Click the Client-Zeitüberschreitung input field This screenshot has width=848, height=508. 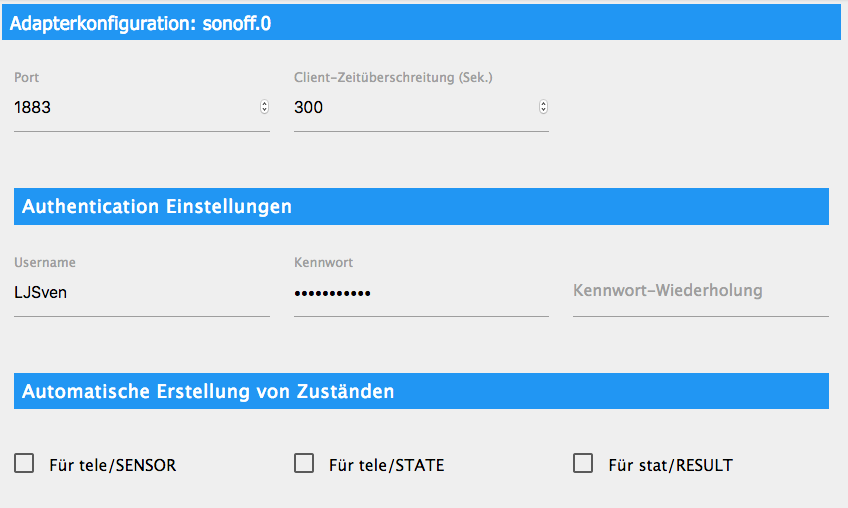tap(410, 108)
